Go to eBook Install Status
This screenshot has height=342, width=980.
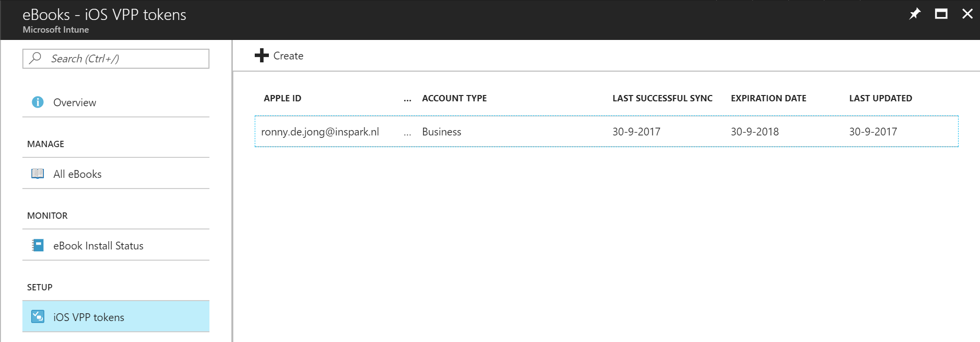coord(98,246)
